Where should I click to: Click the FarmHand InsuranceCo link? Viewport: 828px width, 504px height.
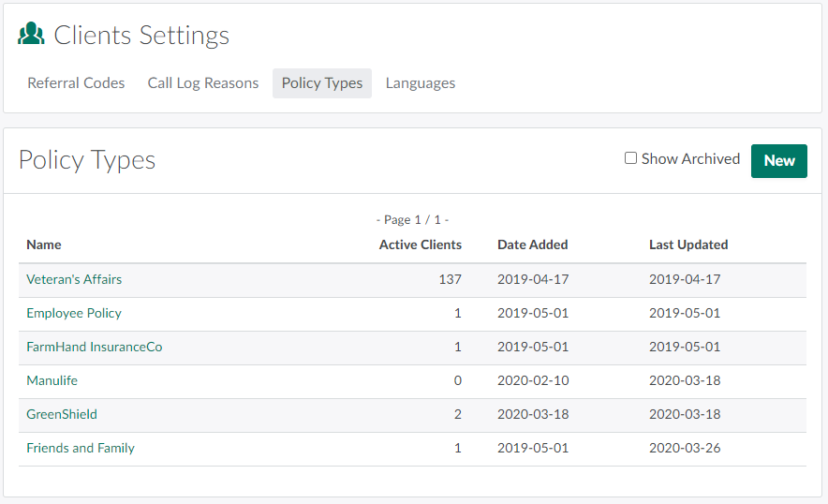(x=94, y=347)
